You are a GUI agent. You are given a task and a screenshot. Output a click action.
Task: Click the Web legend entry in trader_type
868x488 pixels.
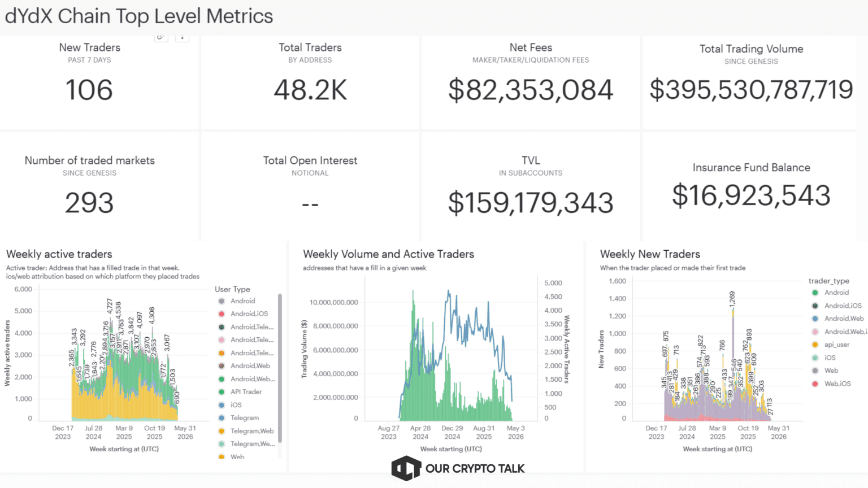coord(831,371)
